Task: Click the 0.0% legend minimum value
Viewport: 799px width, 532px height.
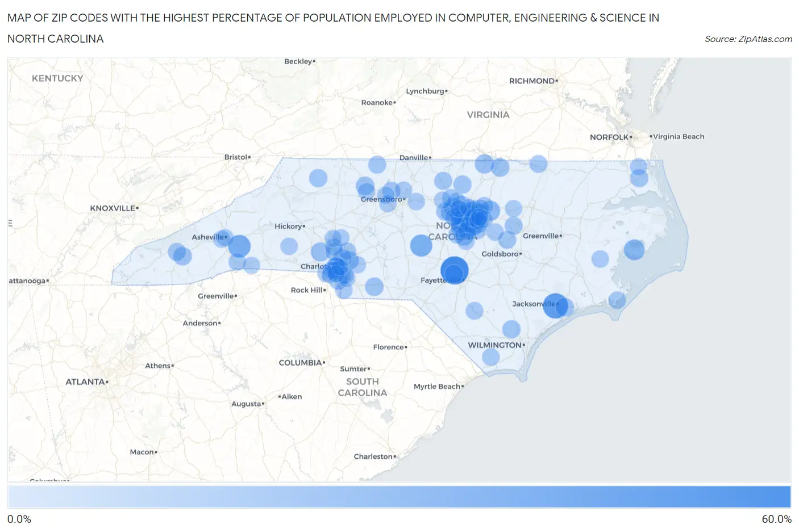Action: (19, 520)
